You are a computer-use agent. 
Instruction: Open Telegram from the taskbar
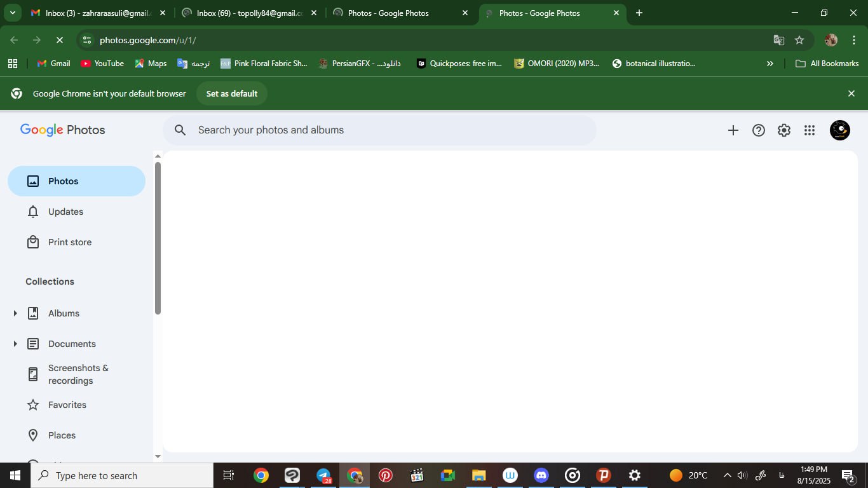click(x=323, y=475)
